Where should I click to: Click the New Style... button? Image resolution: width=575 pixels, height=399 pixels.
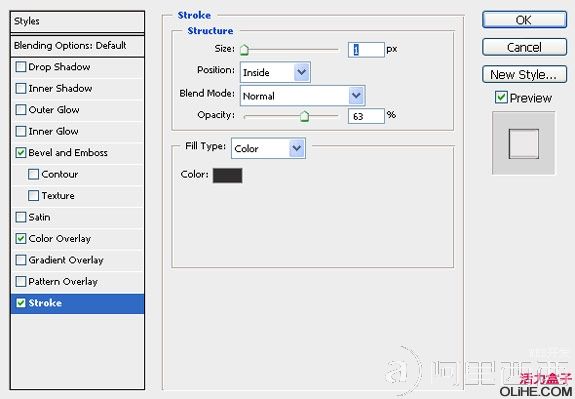coord(524,74)
